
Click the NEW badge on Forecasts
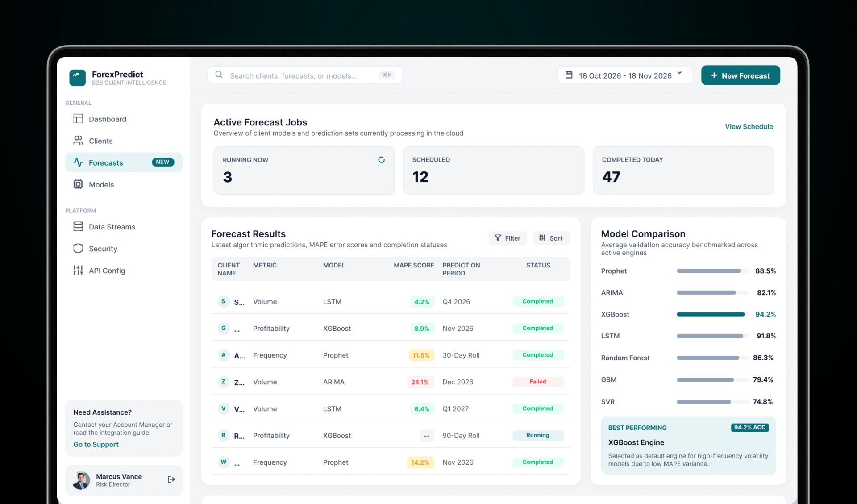tap(163, 162)
